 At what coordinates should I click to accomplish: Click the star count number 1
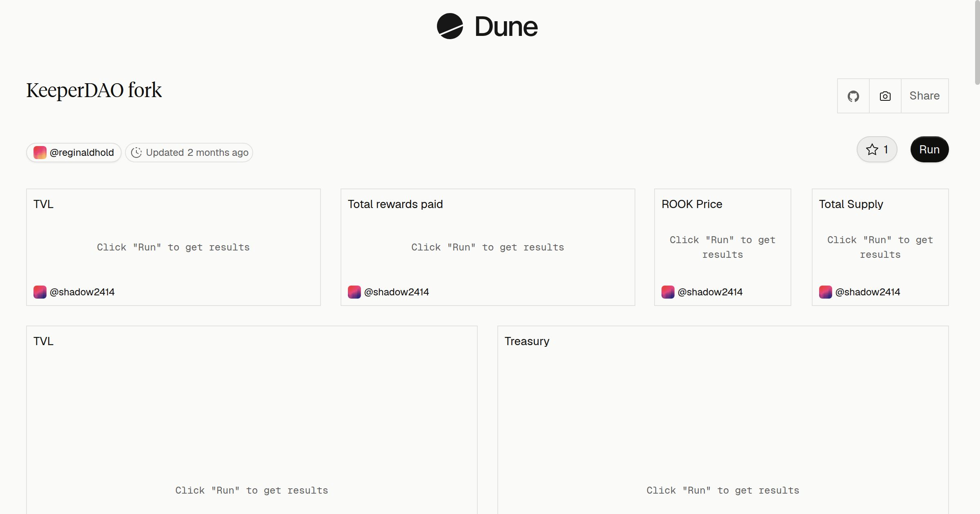886,150
